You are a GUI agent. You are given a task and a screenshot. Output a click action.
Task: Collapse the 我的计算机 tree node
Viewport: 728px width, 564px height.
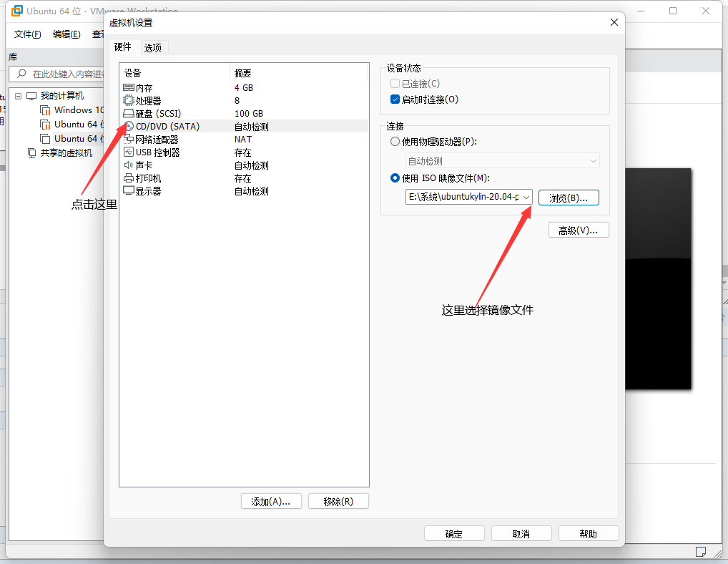click(x=19, y=96)
